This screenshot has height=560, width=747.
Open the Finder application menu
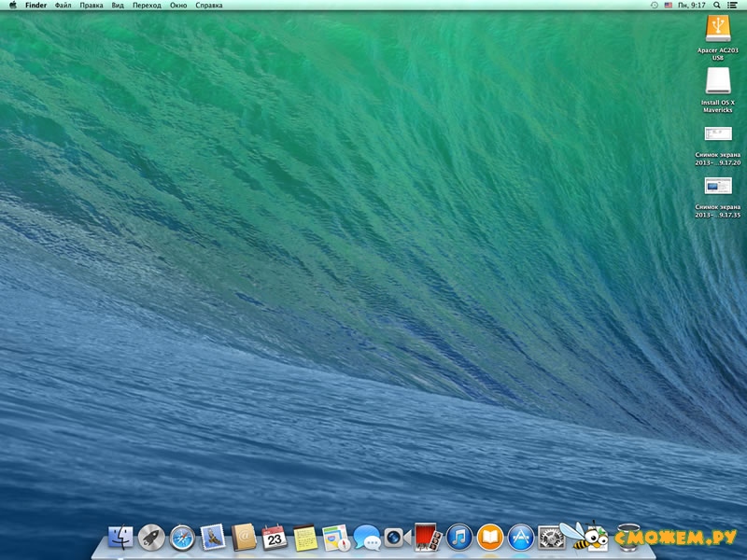click(x=35, y=6)
